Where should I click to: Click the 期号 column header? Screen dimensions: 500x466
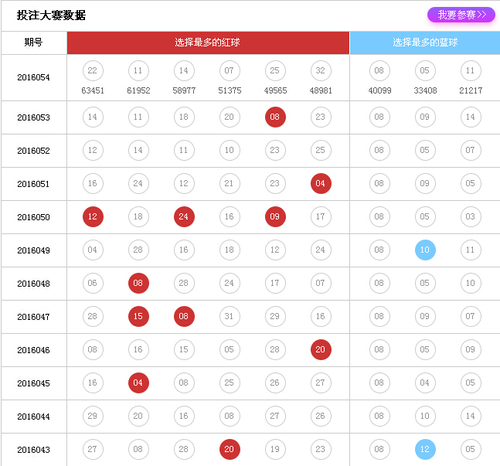(34, 43)
